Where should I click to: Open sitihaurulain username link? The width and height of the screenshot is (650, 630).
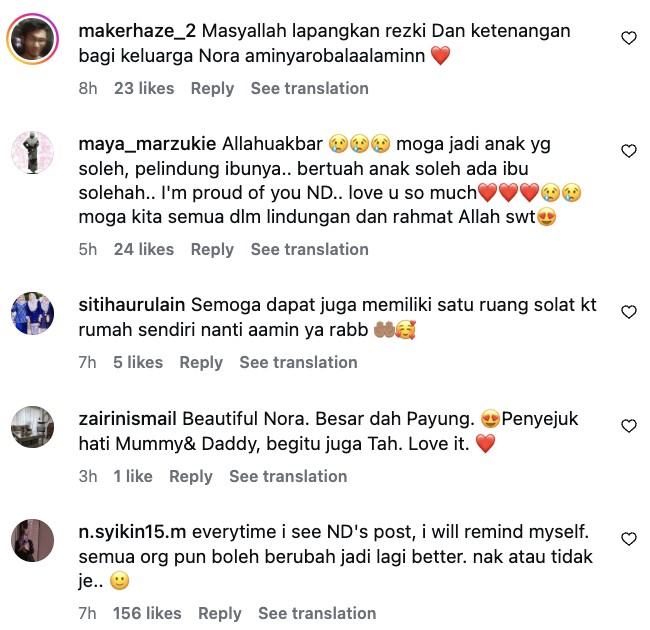tap(132, 305)
